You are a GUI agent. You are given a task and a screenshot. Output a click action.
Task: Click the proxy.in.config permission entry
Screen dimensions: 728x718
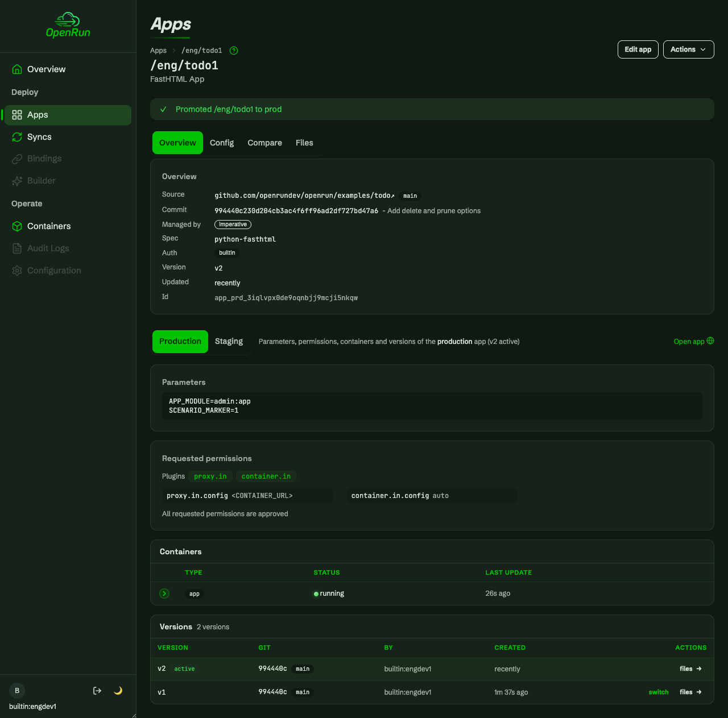247,496
